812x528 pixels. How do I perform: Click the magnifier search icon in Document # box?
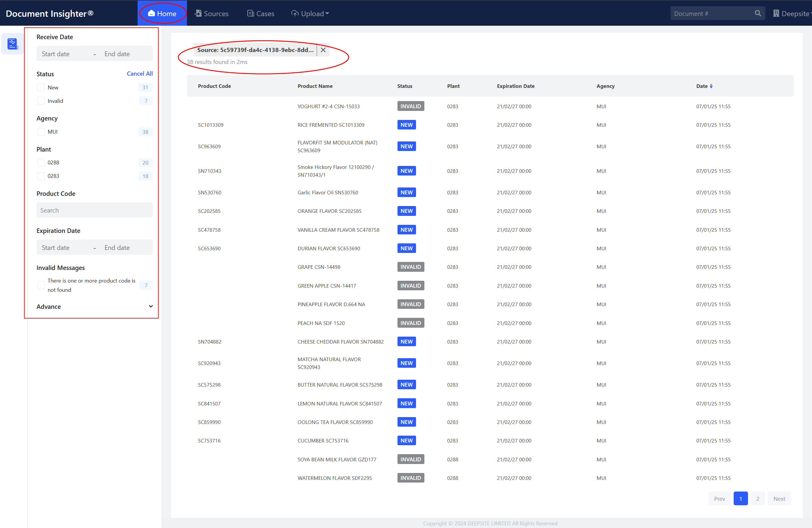pos(758,13)
